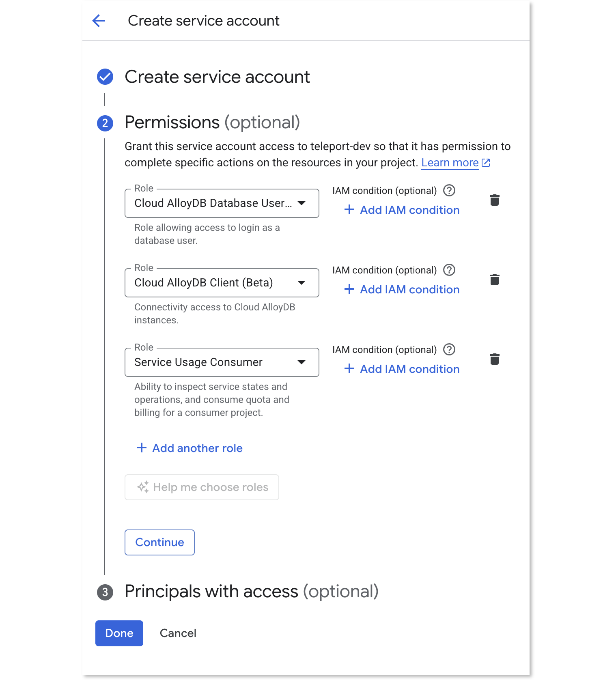Viewport: 616px width, 680px height.
Task: Delete the Service Usage Consumer role
Action: pos(494,359)
